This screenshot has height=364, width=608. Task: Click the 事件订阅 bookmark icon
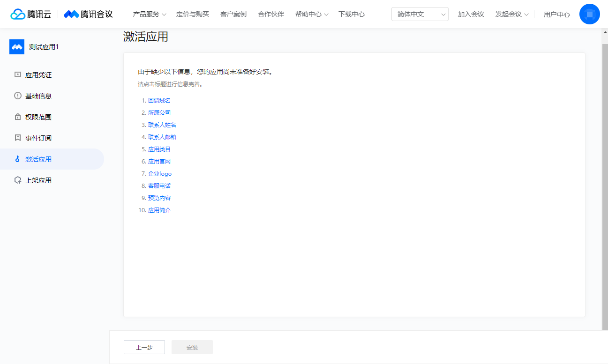[18, 138]
